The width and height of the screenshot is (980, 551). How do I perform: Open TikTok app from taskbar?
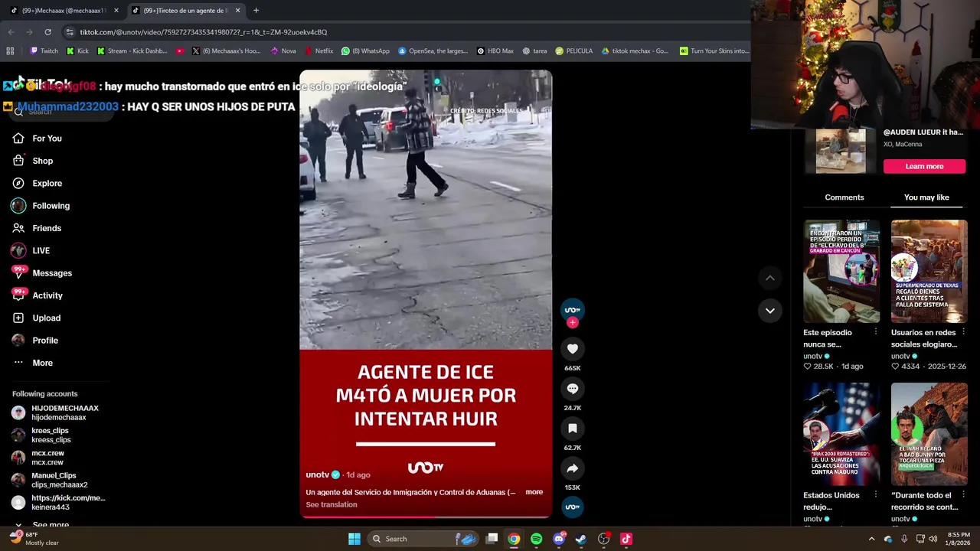[626, 539]
